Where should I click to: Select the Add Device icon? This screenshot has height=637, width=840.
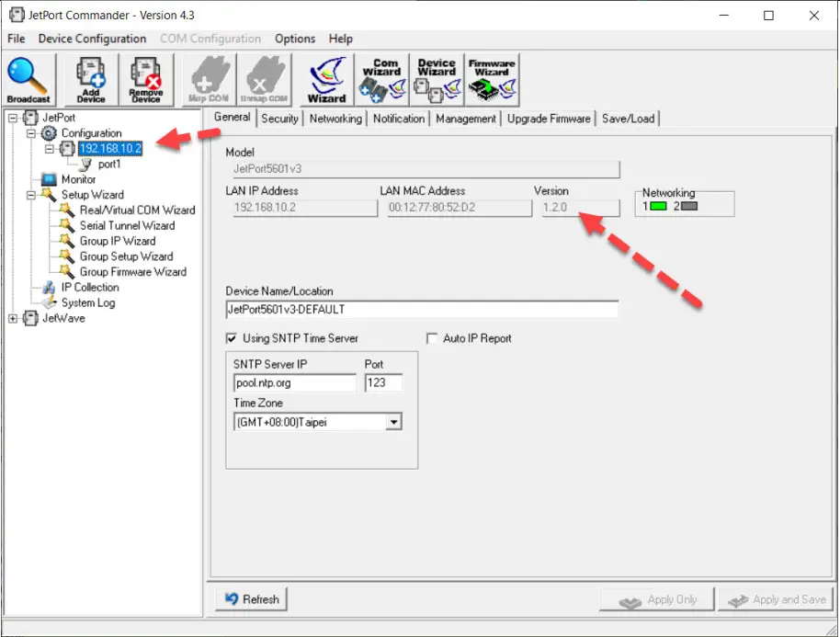90,78
